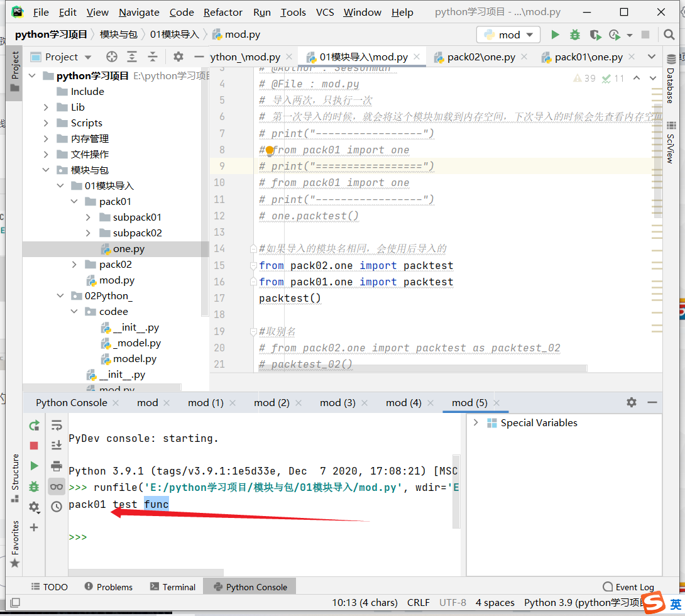This screenshot has width=685, height=616.
Task: Open the Favorites side panel
Action: point(15,544)
